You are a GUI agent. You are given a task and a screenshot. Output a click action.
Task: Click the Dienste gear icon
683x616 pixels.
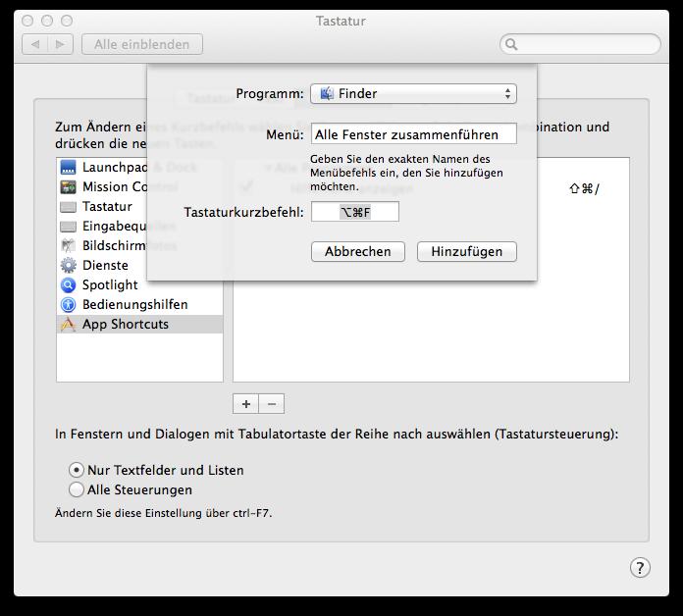[x=68, y=265]
